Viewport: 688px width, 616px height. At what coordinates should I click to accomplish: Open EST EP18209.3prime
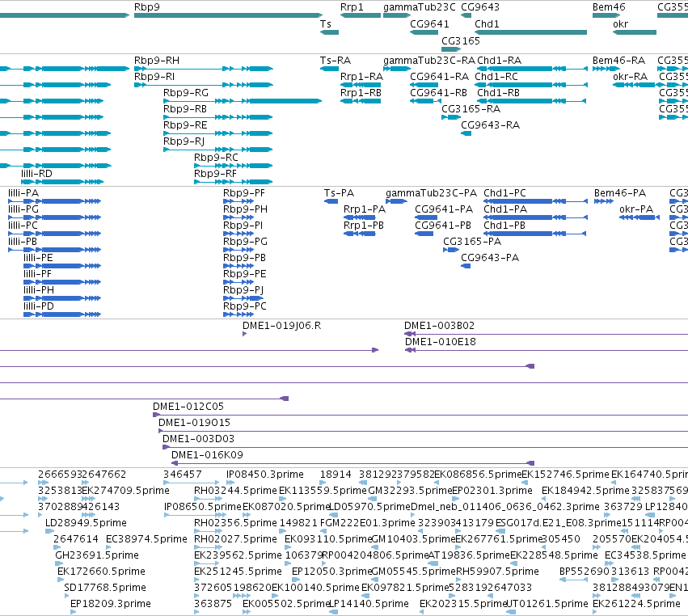tap(111, 604)
